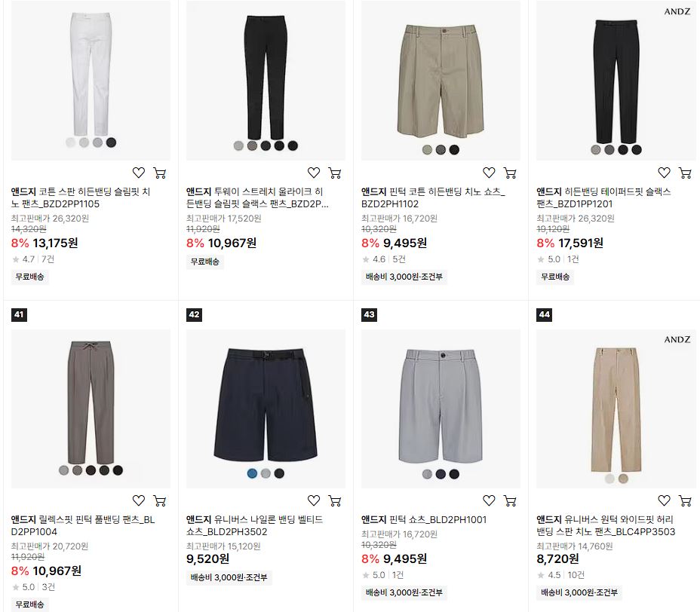This screenshot has height=612, width=700.
Task: Wishlist the beige wide chino BLC4PP3503
Action: click(664, 500)
